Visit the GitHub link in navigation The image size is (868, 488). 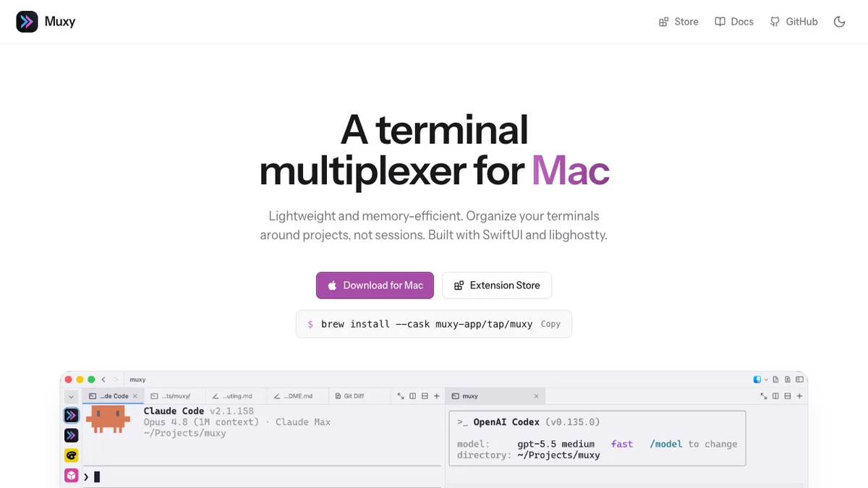(793, 22)
